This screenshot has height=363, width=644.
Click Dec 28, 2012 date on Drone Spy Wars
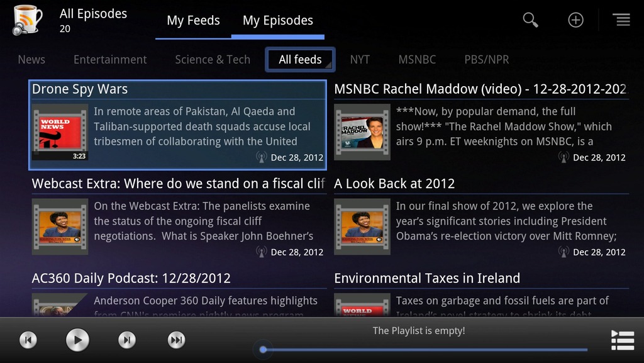coord(297,158)
